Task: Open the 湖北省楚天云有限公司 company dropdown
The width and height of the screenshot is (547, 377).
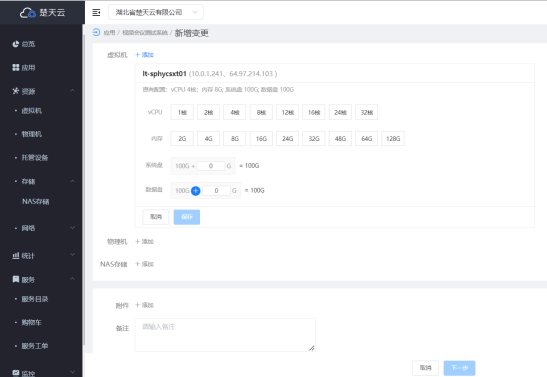Action: tap(156, 13)
